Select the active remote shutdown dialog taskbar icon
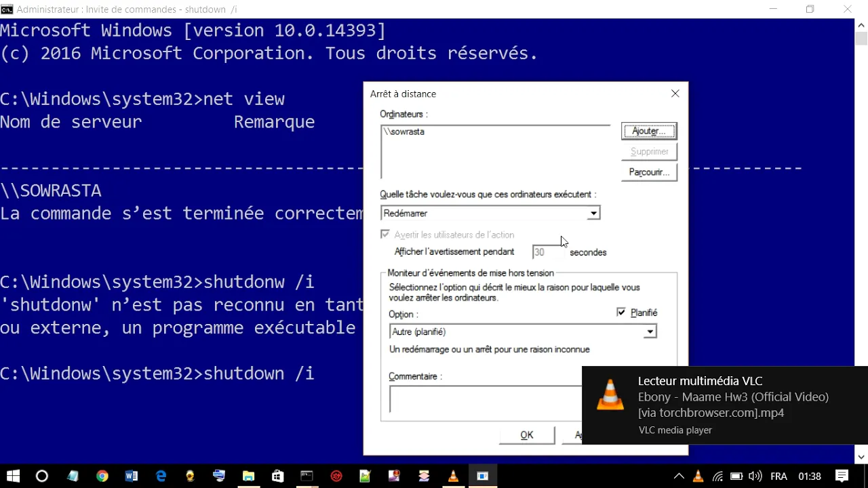 pos(482,476)
